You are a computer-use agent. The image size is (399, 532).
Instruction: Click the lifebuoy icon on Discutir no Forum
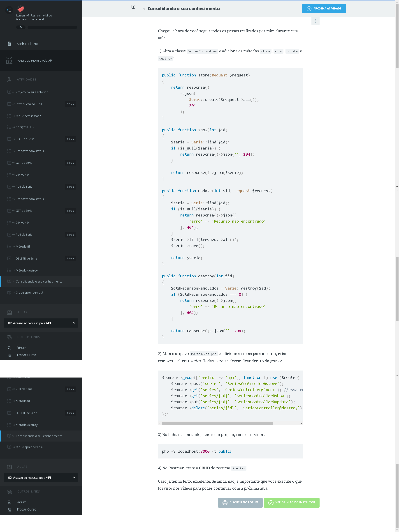coord(225,503)
